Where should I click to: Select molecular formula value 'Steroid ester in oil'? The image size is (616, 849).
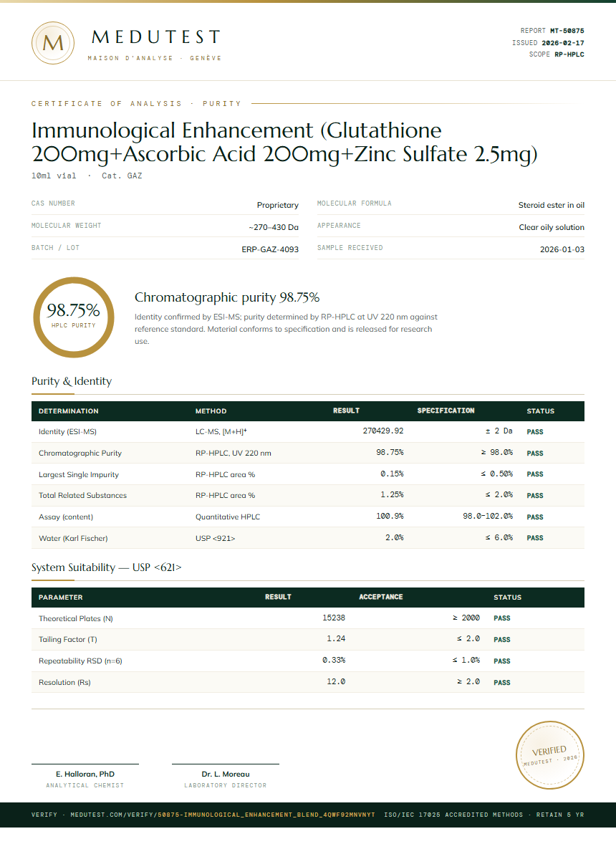click(551, 205)
